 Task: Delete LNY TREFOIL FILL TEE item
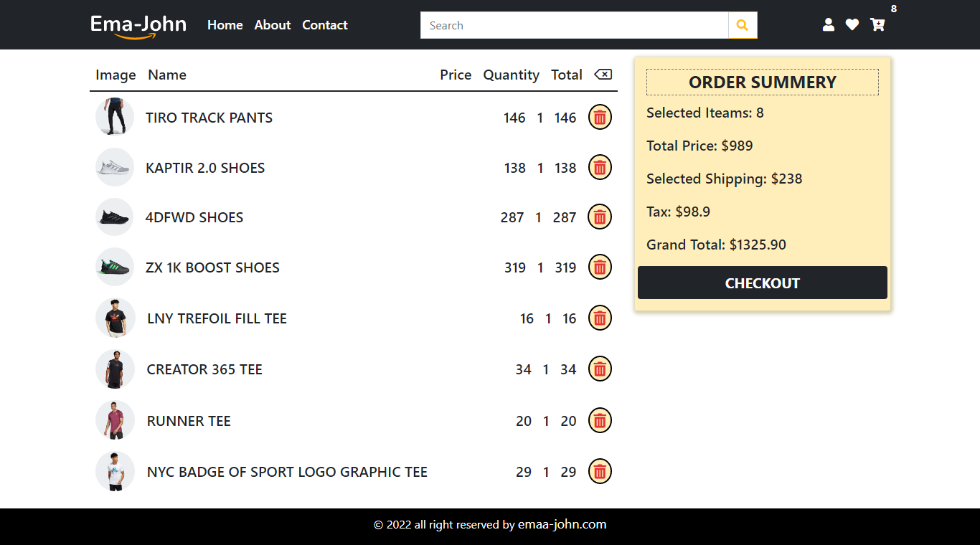(600, 318)
